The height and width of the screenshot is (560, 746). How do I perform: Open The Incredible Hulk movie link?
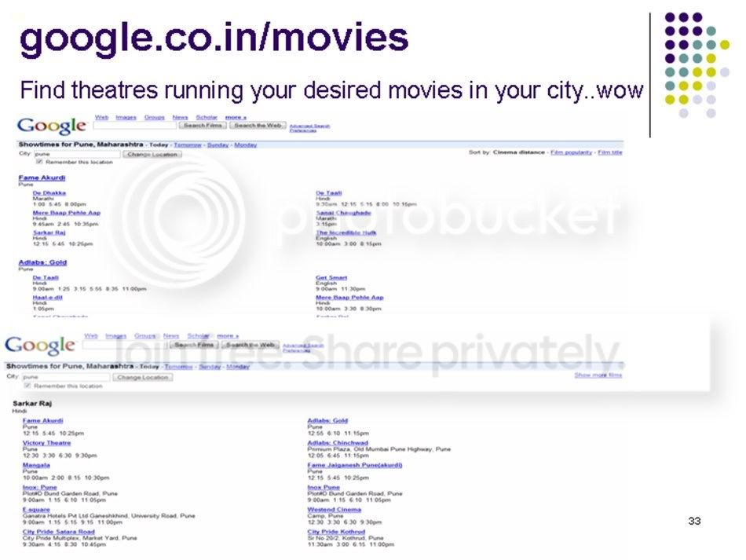click(346, 232)
